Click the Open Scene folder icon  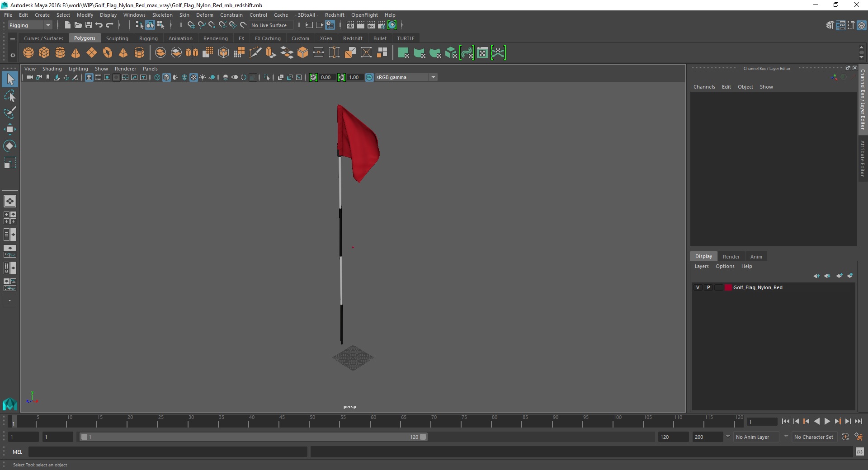[x=78, y=25]
